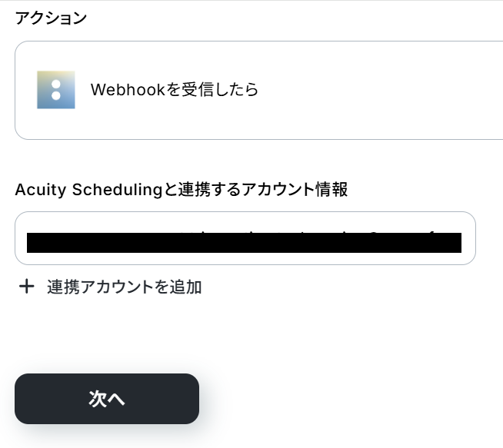The image size is (503, 448).
Task: Select the redacted account name entry
Action: click(x=244, y=243)
